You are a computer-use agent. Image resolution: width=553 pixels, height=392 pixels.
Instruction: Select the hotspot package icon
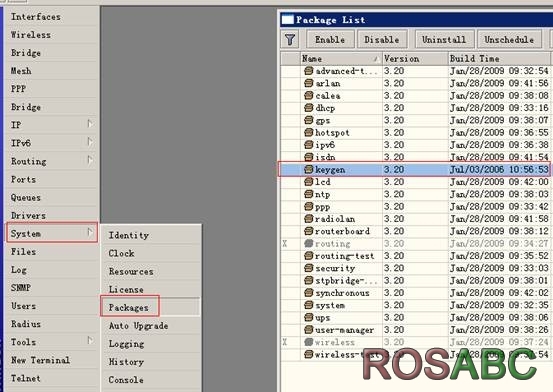(309, 133)
